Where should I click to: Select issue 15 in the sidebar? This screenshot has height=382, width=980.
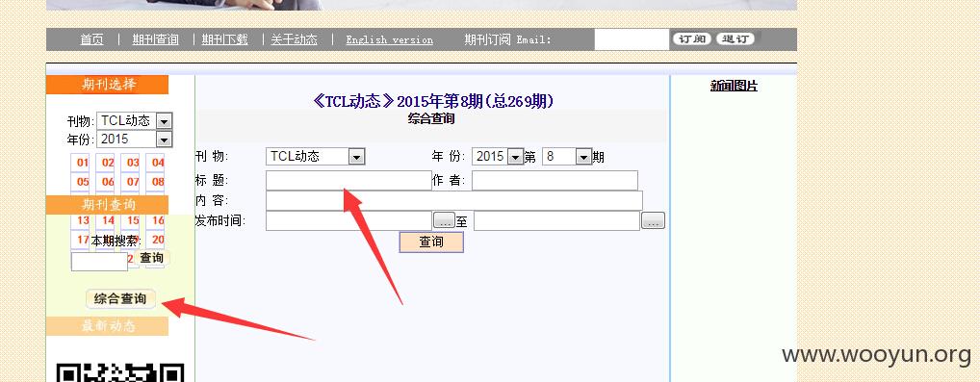pyautogui.click(x=133, y=220)
